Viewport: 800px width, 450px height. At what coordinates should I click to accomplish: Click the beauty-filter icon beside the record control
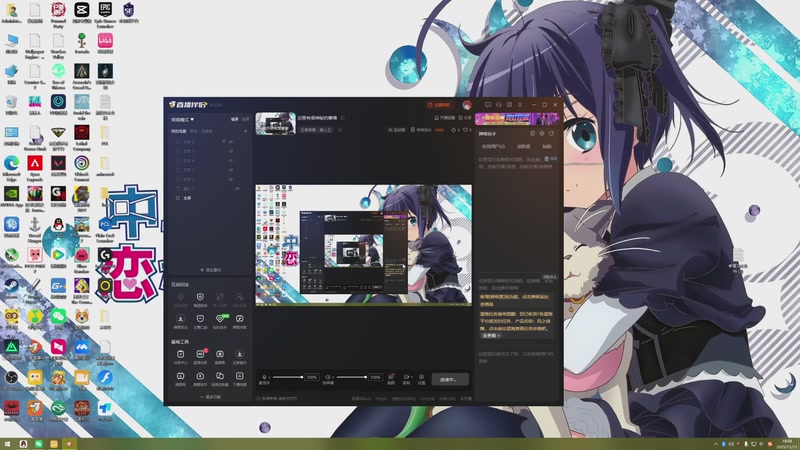pos(391,377)
